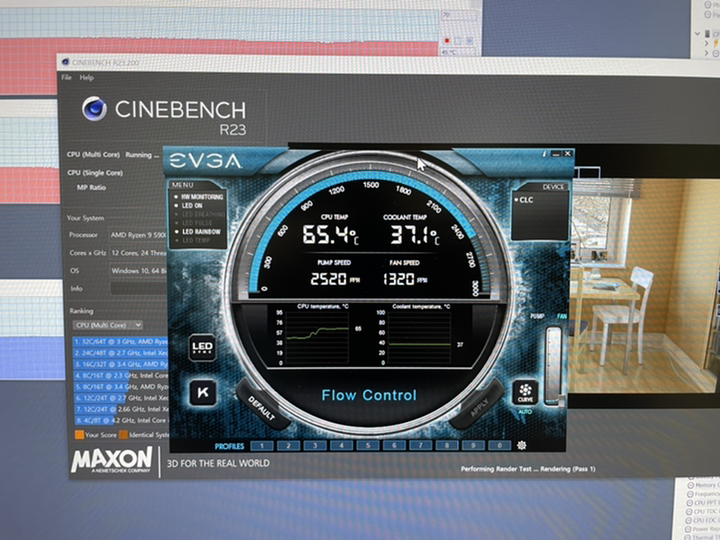Click the Cinebench logo sphere icon
Viewport: 720px width, 540px height.
(x=95, y=109)
